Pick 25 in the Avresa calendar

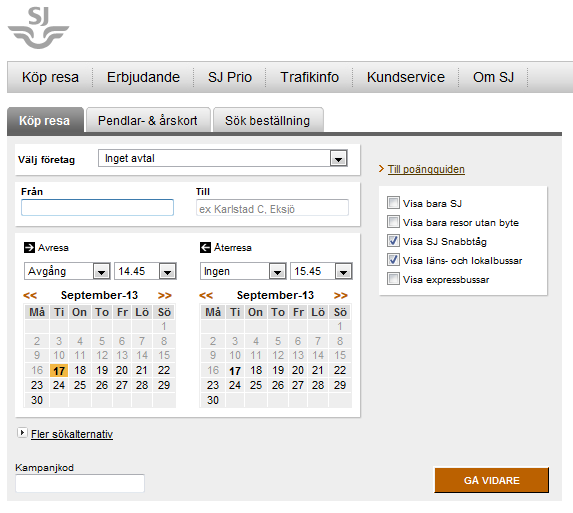[80, 385]
